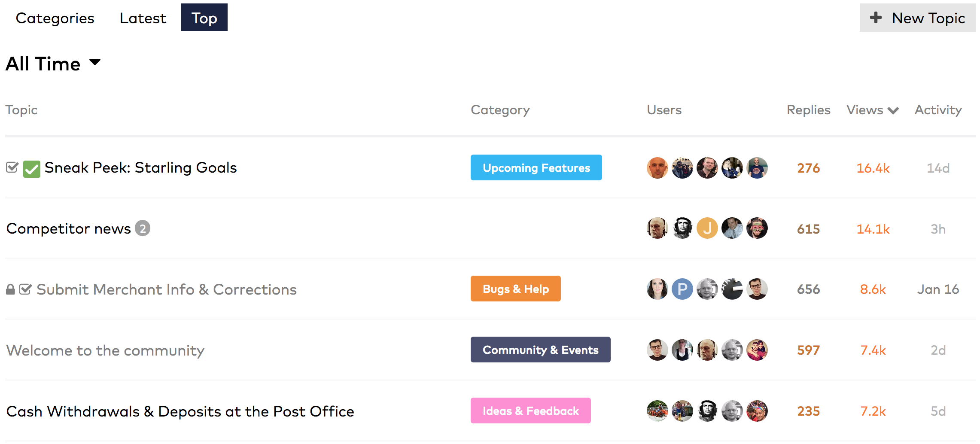
Task: Click the lock icon beside Submit Merchant Info
Action: click(x=10, y=289)
